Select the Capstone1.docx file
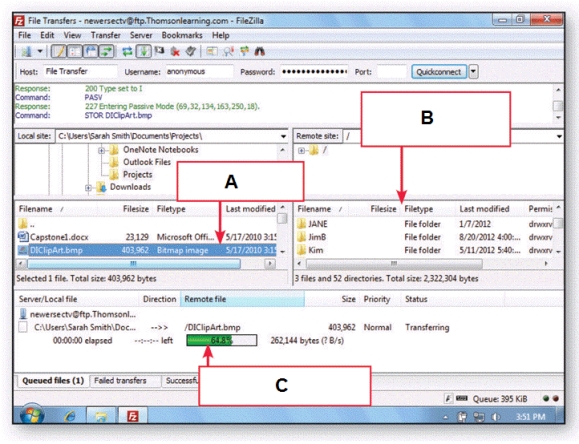 [x=147, y=237]
